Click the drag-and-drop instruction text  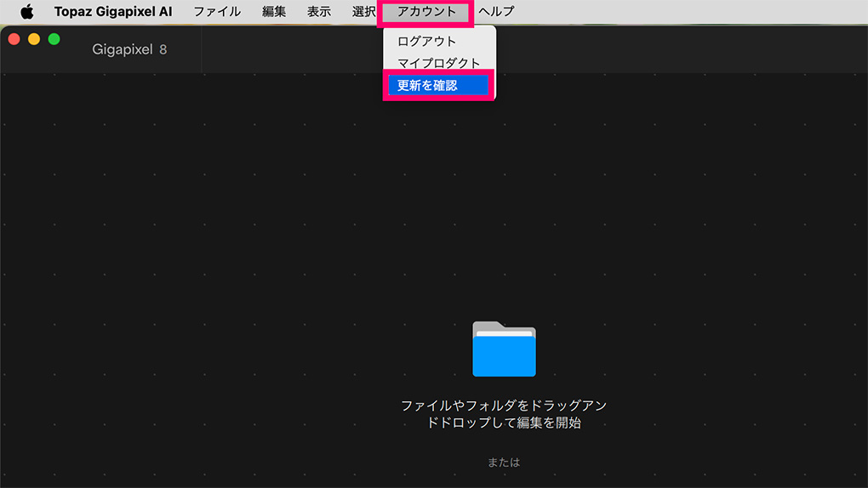[x=504, y=414]
